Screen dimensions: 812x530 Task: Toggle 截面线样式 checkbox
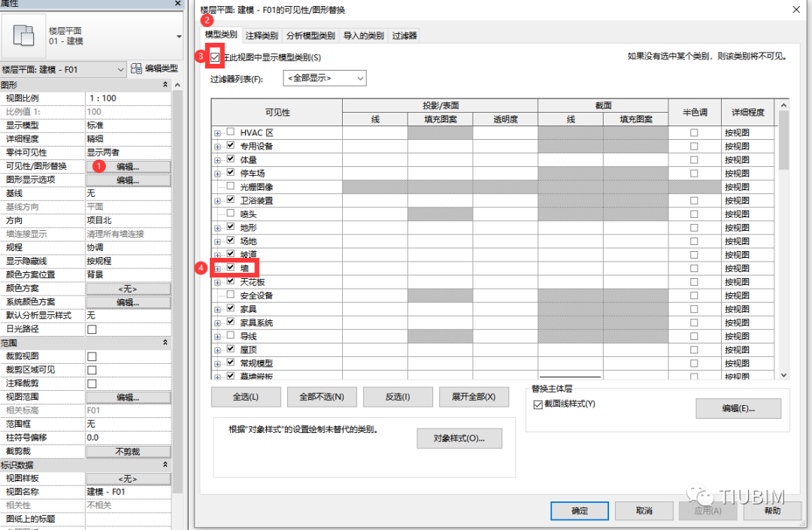tap(538, 404)
